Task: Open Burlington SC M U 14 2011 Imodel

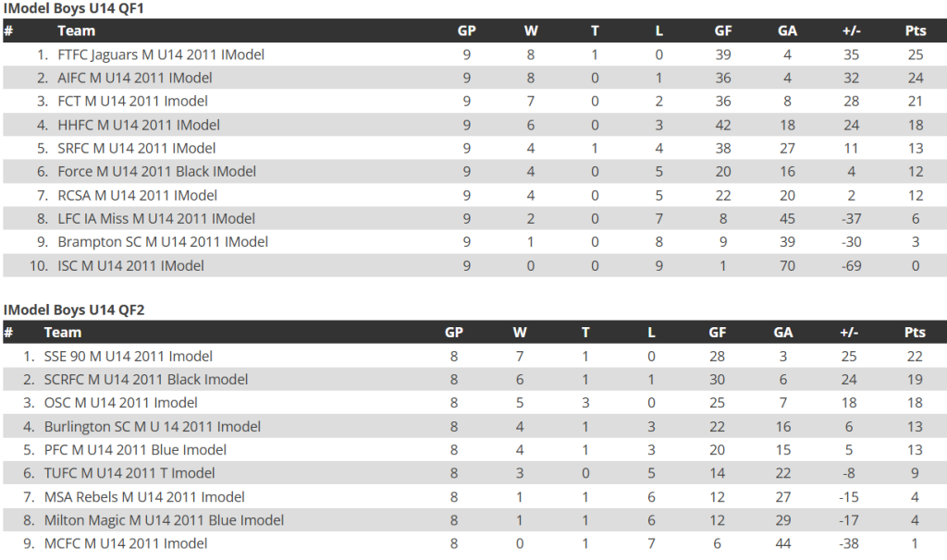Action: (x=153, y=427)
